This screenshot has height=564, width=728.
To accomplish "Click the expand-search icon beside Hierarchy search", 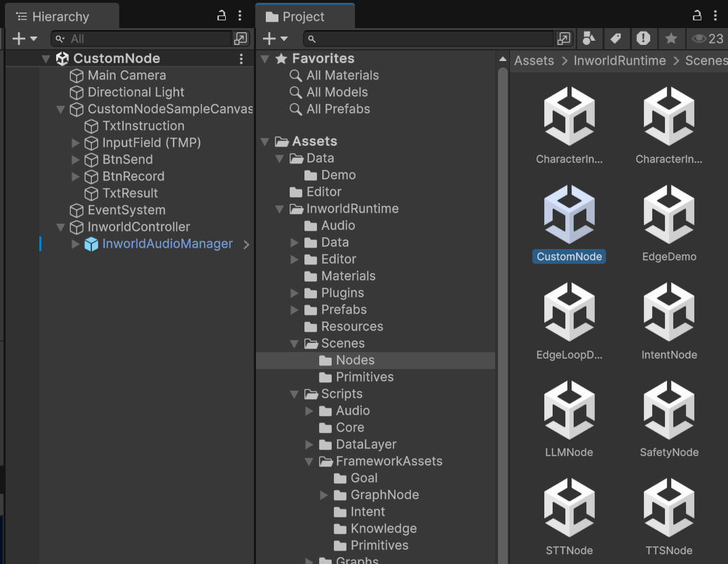I will 241,39.
